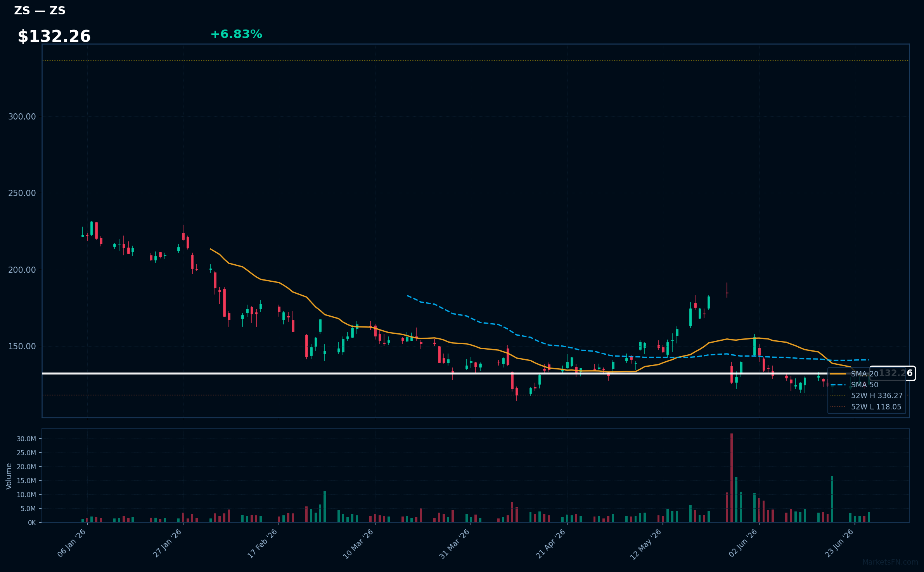924x572 pixels.
Task: Click the 200.00 price axis label
Action: 22,270
